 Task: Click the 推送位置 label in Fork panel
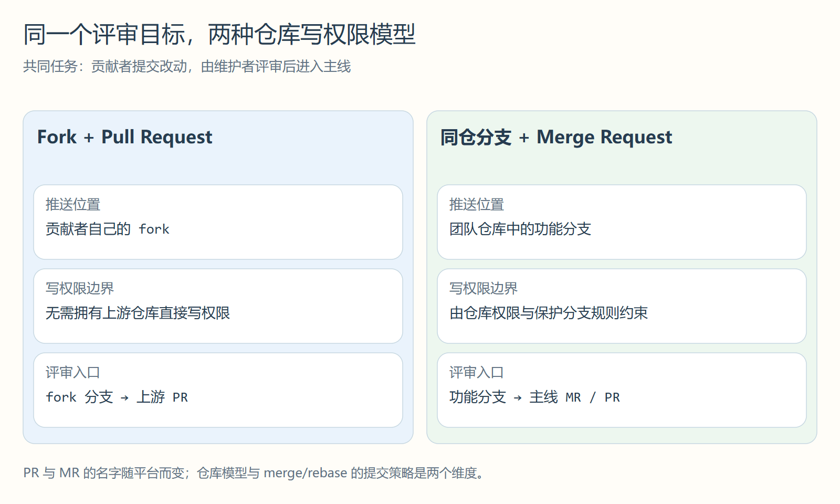73,204
